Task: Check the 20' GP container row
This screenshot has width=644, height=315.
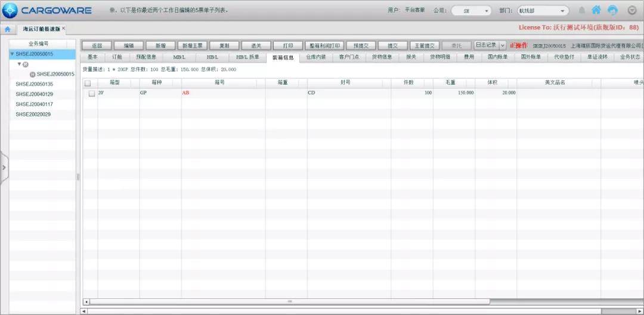Action: (92, 93)
